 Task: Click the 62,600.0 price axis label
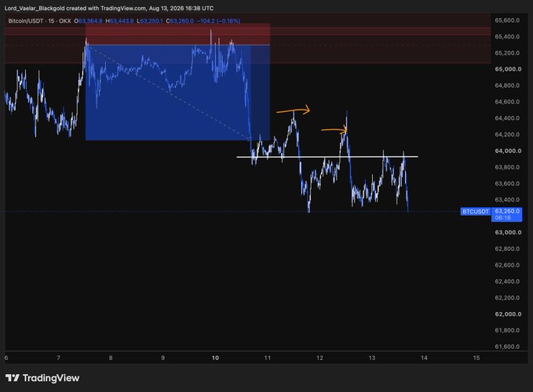click(507, 265)
